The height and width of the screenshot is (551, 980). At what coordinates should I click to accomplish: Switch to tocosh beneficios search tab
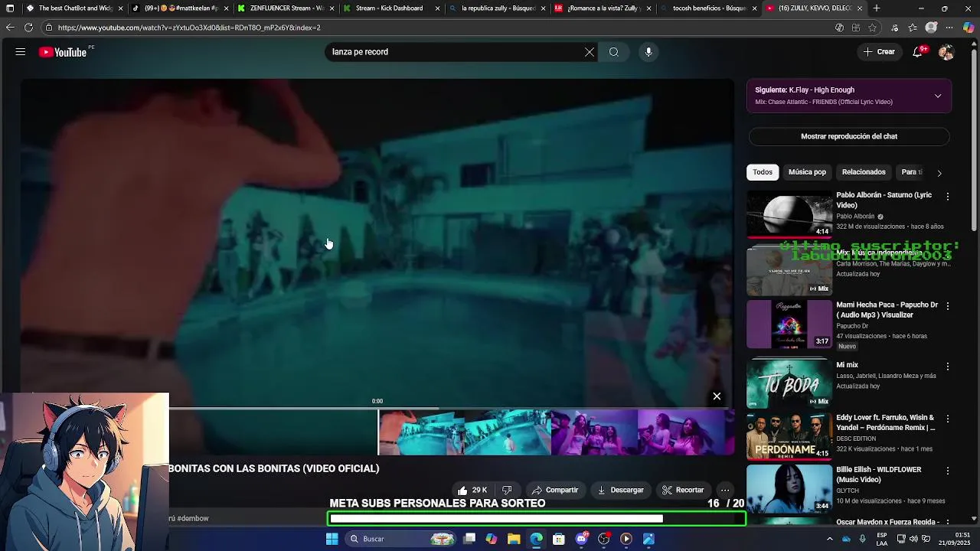click(x=707, y=8)
